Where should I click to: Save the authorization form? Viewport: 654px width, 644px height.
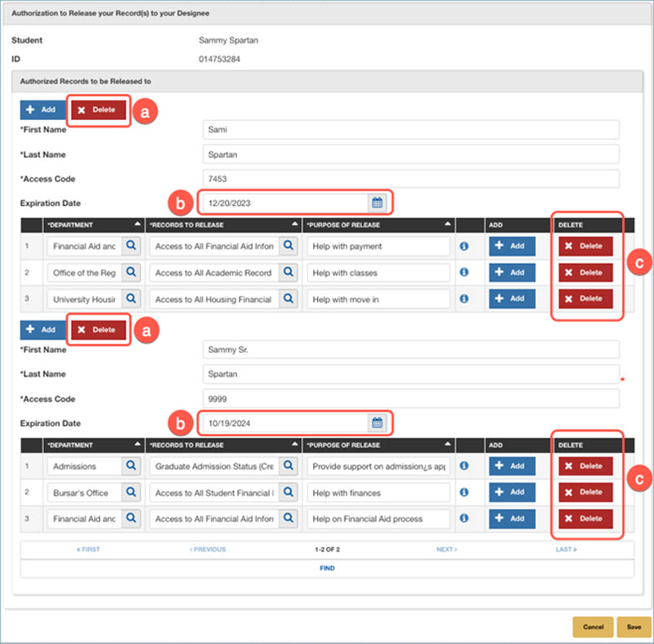point(634,627)
